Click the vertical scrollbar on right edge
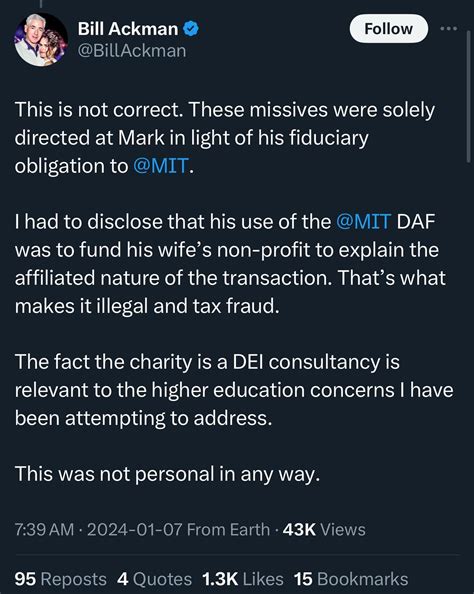474x594 pixels. [469, 97]
